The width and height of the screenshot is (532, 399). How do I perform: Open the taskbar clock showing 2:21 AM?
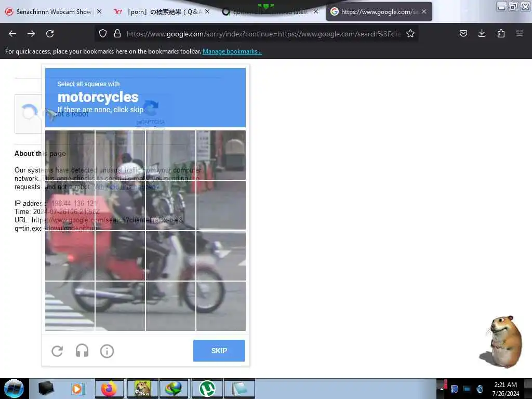pos(506,389)
